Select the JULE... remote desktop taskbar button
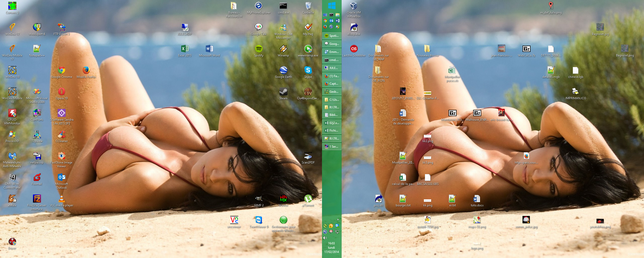 tap(332, 68)
